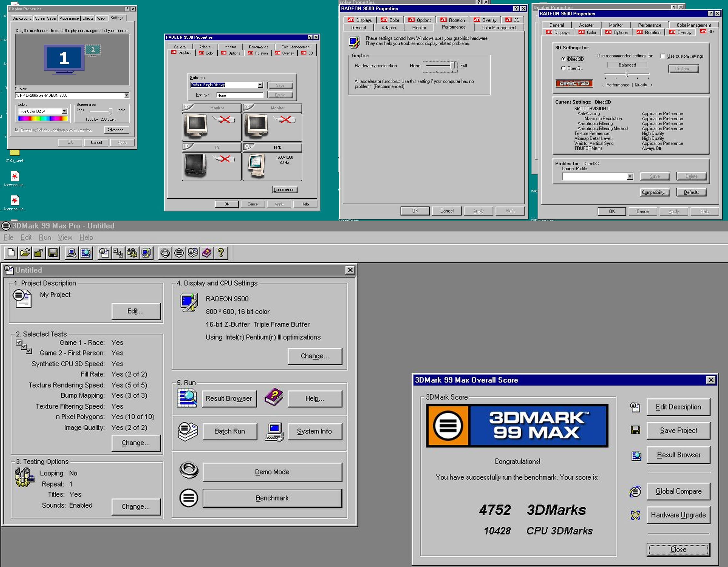728x567 pixels.
Task: Click the Troubleshoot button in Displays tab
Action: click(x=285, y=190)
